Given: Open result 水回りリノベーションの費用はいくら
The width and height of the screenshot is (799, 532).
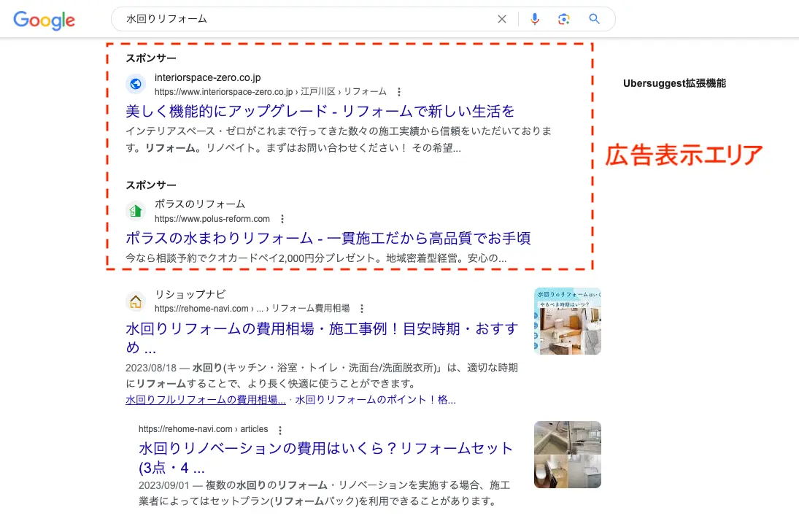Looking at the screenshot, I should [x=325, y=458].
